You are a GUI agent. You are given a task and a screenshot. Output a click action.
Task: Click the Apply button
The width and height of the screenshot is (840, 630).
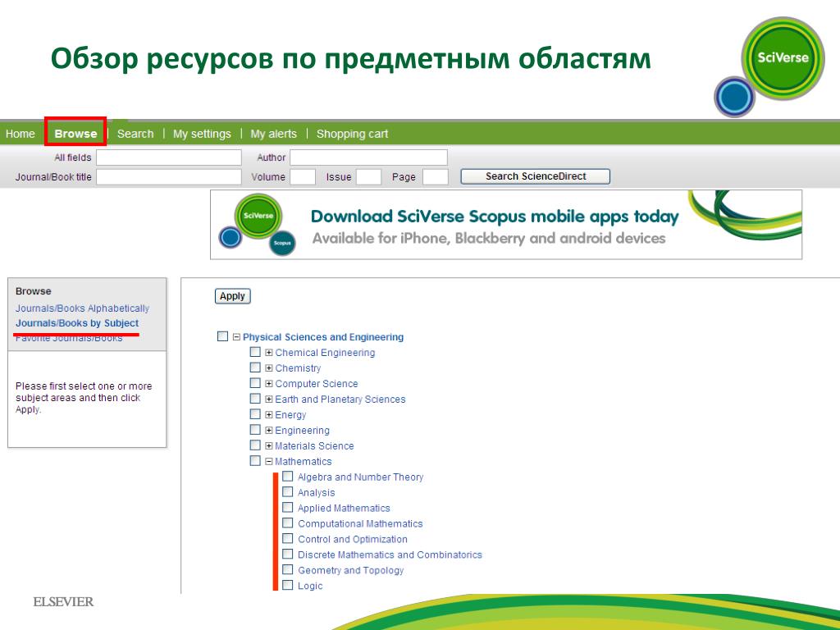click(232, 296)
